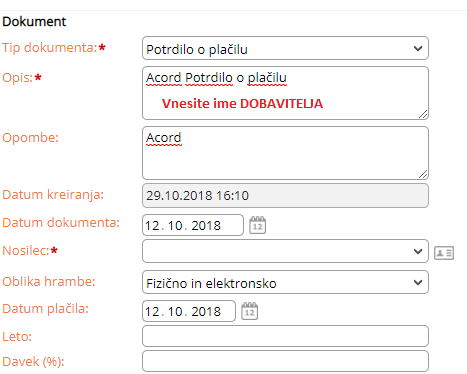Click into the Opombe text area
This screenshot has height=374, width=467.
[285, 153]
